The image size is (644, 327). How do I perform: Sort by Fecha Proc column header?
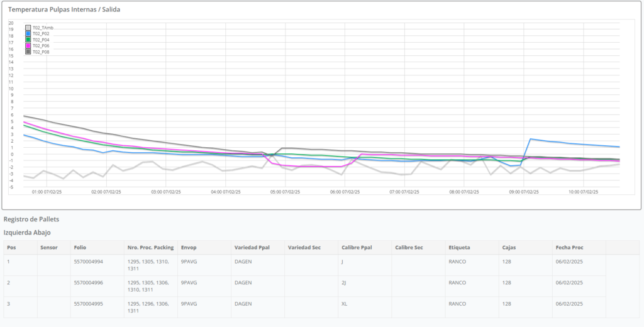(569, 247)
